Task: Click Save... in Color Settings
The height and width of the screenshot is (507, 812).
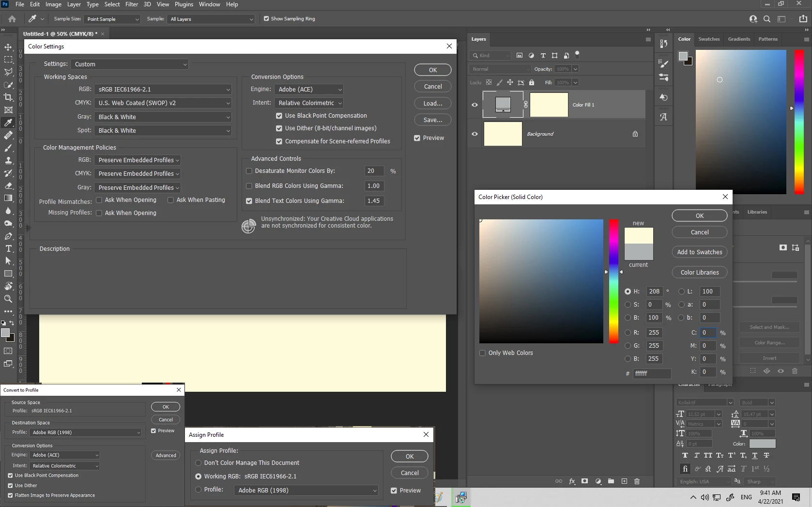Action: click(x=433, y=120)
